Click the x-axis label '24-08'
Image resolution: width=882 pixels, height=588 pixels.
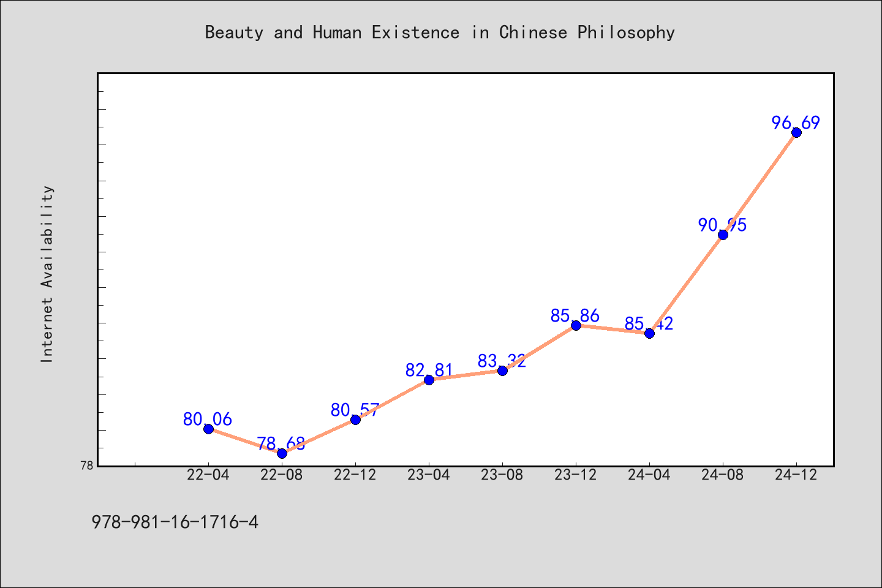click(723, 475)
